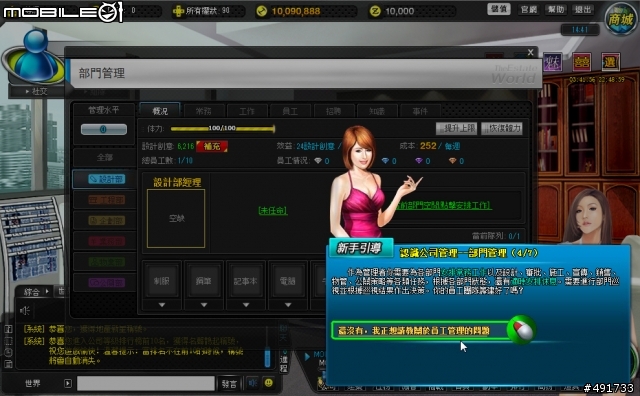Open the 進程 progress side tab
The width and height of the screenshot is (640, 396).
coord(284,363)
